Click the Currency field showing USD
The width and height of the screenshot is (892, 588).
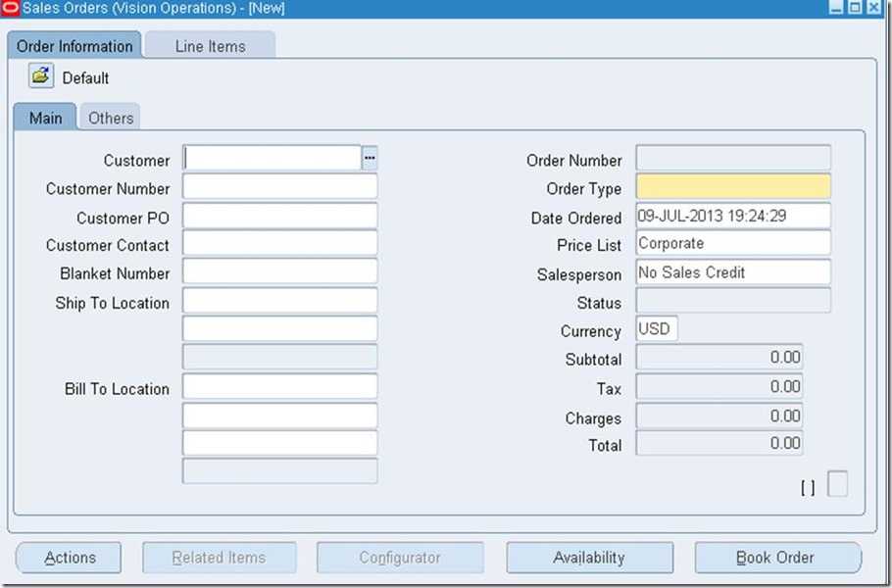[x=657, y=329]
